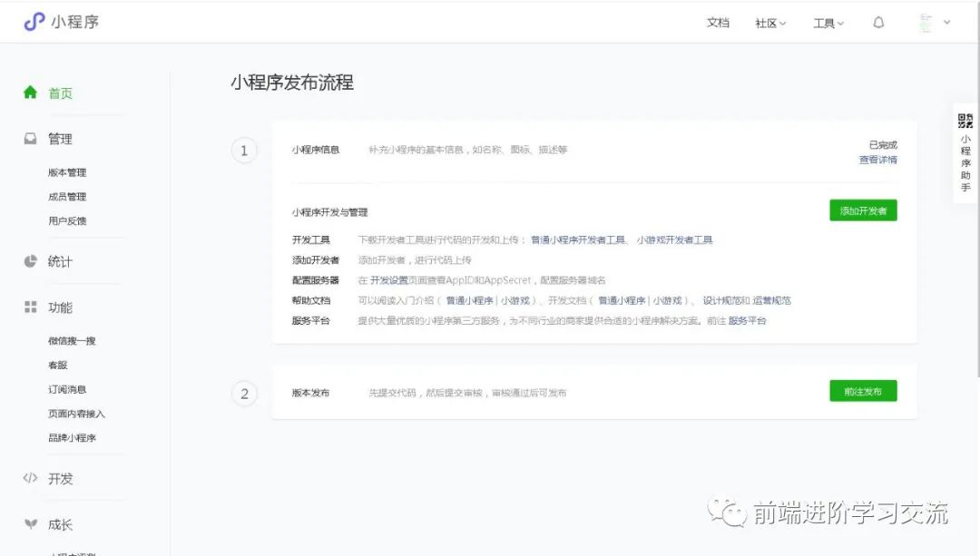Screen dimensions: 980x556
Task: Select 成员管理 in the sidebar
Action: click(67, 197)
